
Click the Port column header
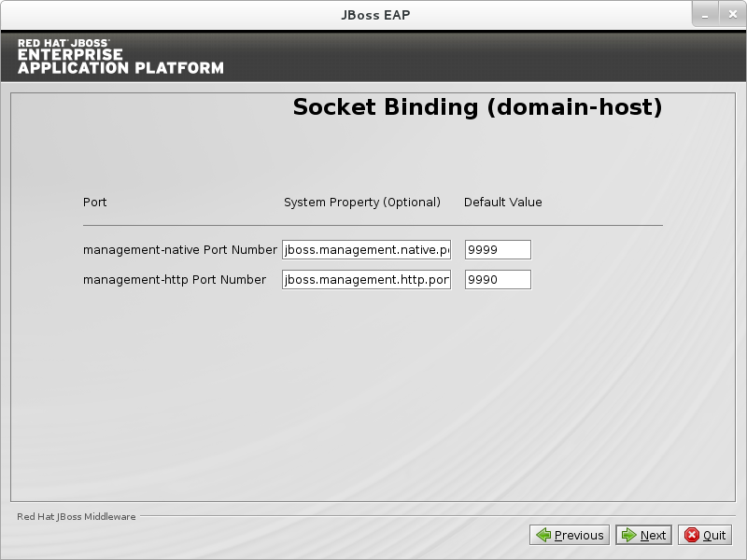tap(94, 203)
